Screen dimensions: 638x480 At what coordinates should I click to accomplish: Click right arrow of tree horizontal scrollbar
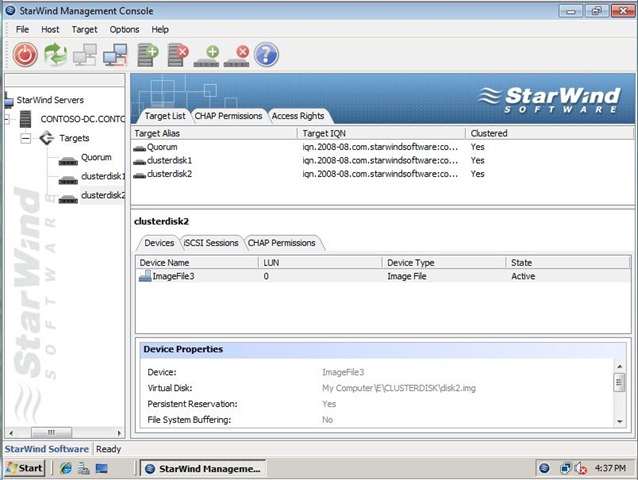[119, 432]
